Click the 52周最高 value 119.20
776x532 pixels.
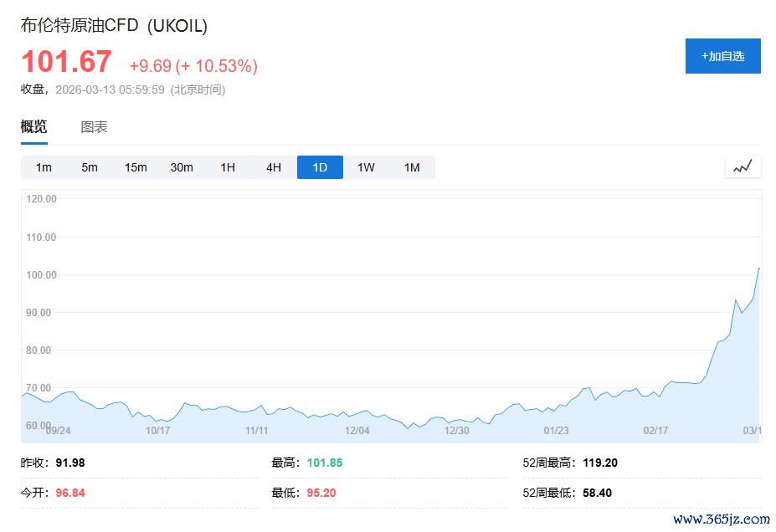[600, 463]
